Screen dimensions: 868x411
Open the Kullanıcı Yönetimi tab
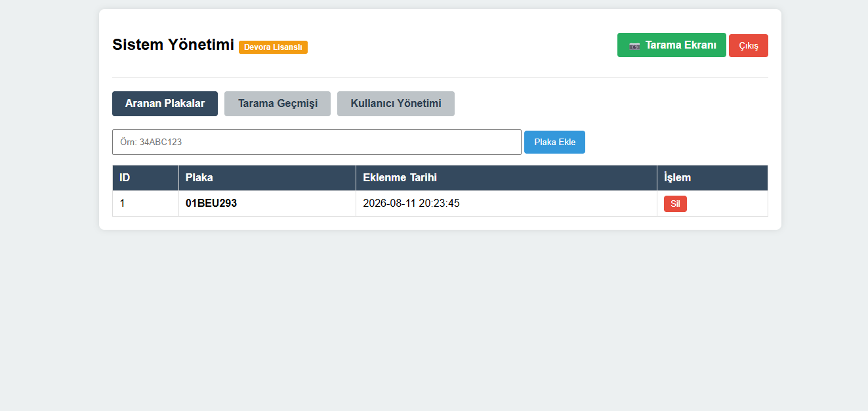pyautogui.click(x=396, y=104)
